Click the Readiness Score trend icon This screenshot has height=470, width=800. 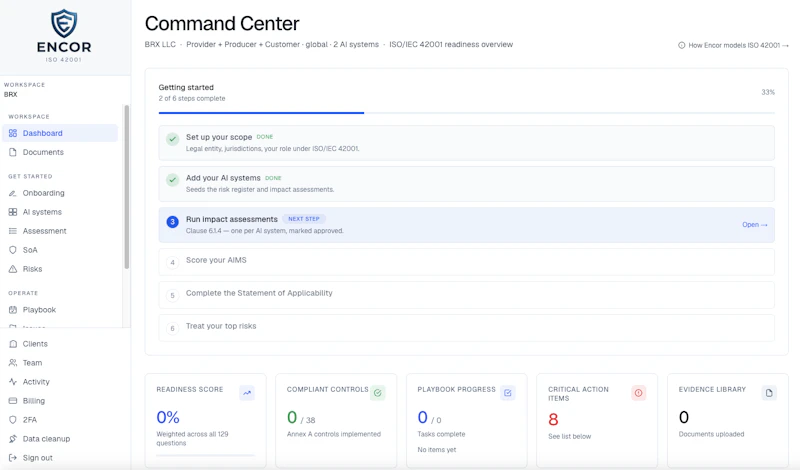coord(247,393)
